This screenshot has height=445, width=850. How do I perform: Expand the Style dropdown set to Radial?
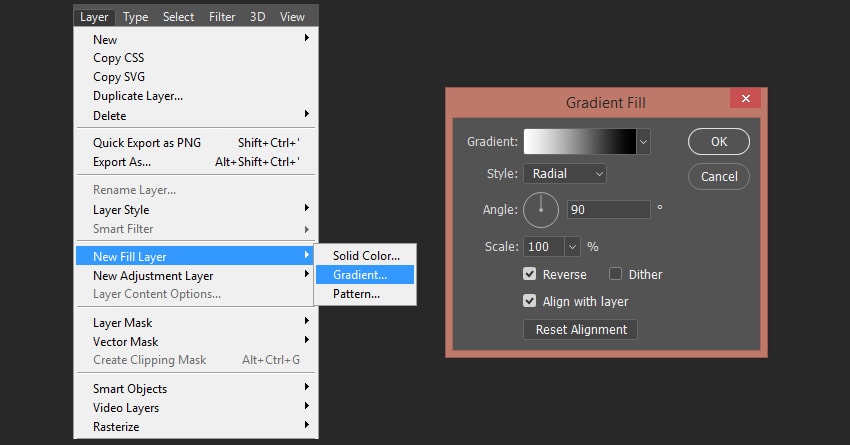pos(565,174)
